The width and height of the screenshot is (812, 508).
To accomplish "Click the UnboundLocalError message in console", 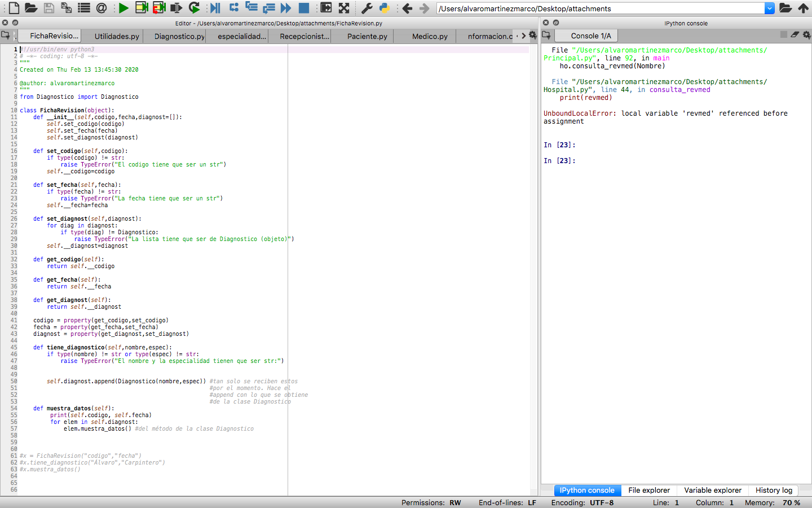I will 665,117.
